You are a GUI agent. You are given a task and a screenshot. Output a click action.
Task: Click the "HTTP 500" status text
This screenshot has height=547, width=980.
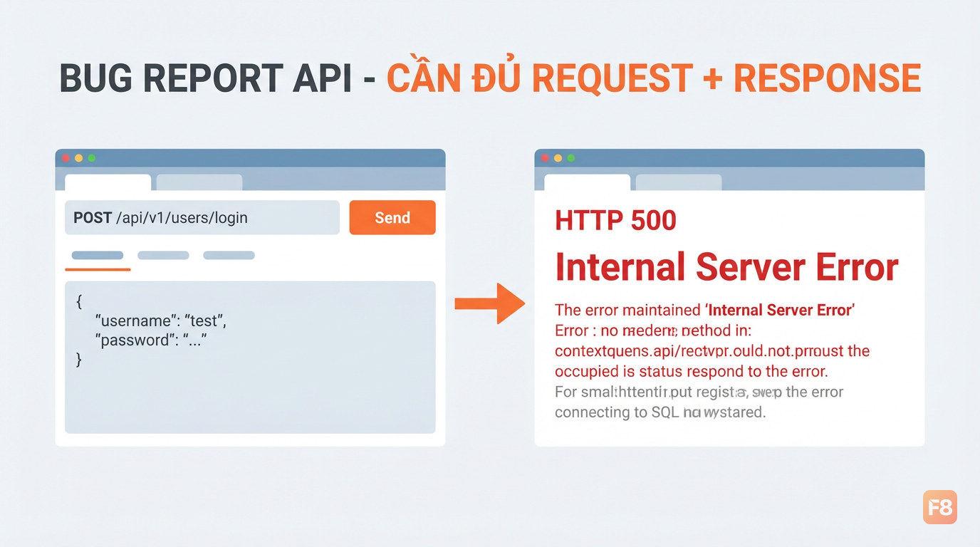(615, 220)
